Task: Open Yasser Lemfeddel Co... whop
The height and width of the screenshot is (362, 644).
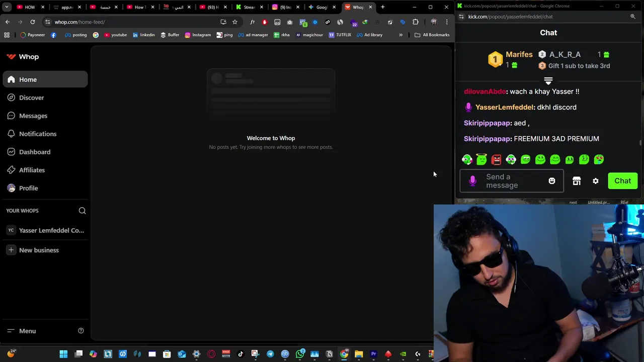Action: point(45,230)
